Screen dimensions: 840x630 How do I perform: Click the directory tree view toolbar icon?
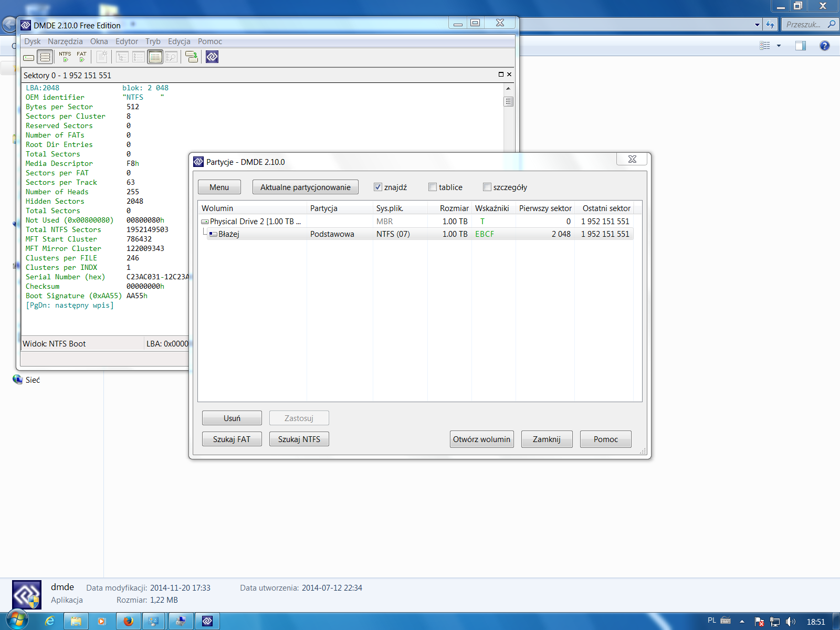[122, 57]
